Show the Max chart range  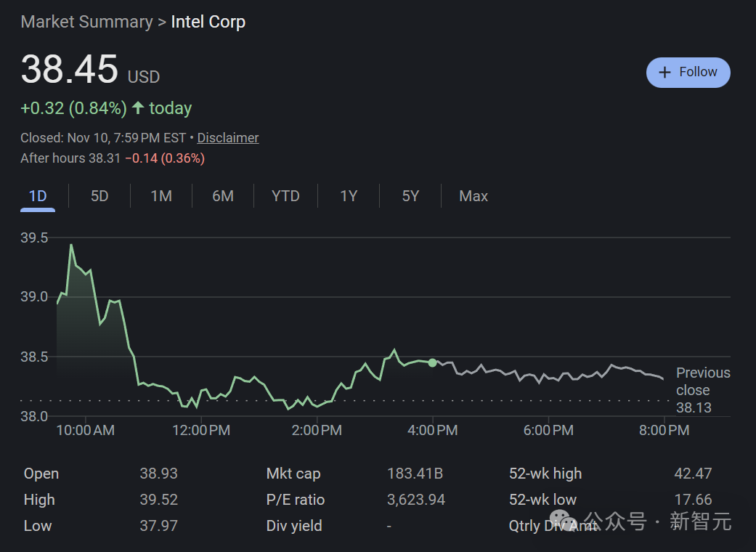[473, 196]
